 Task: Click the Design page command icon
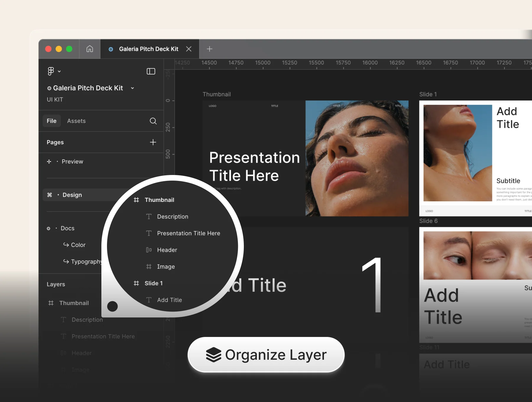[50, 195]
